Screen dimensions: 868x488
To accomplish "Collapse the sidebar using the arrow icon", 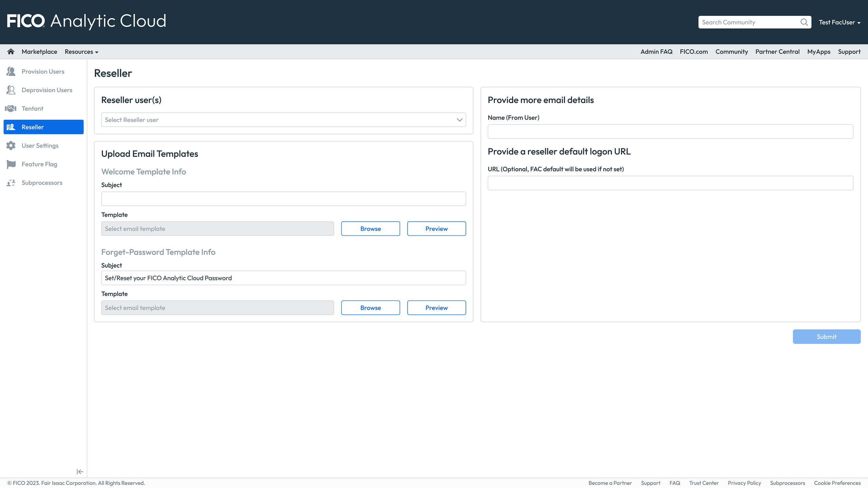I will (x=80, y=472).
